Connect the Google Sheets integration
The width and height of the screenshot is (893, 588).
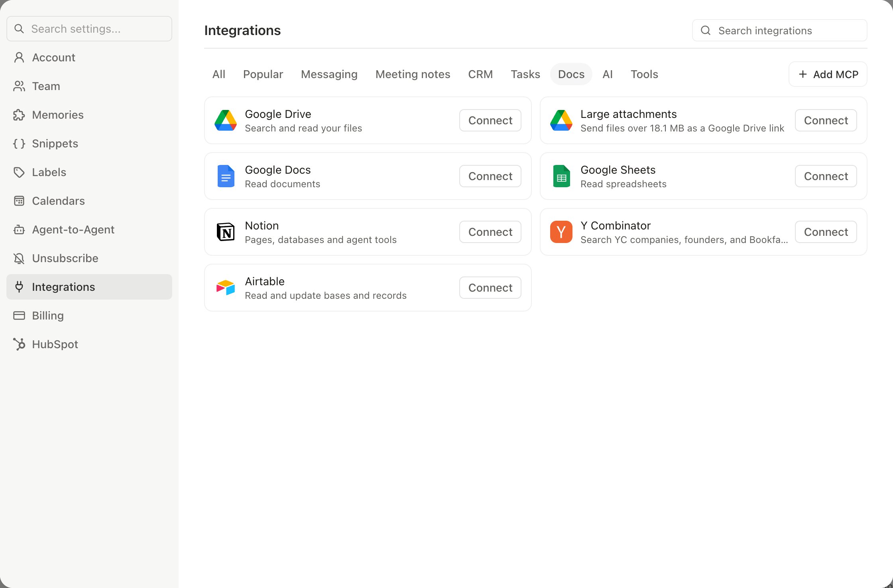826,176
